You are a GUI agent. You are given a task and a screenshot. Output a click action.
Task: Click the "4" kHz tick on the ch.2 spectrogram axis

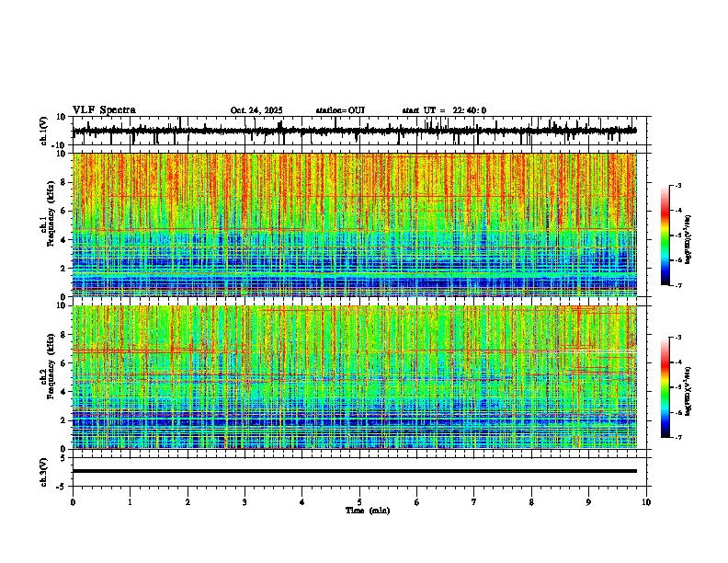point(64,392)
